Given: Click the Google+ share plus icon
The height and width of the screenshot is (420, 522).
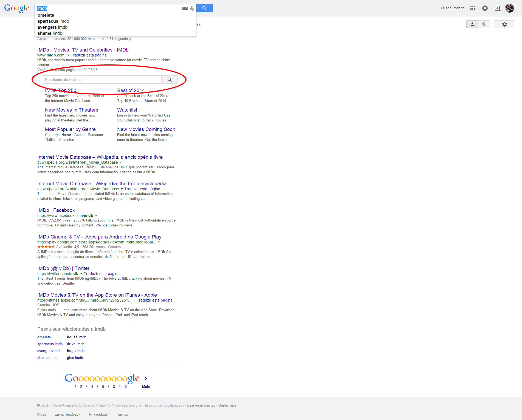Looking at the screenshot, I should [x=497, y=8].
